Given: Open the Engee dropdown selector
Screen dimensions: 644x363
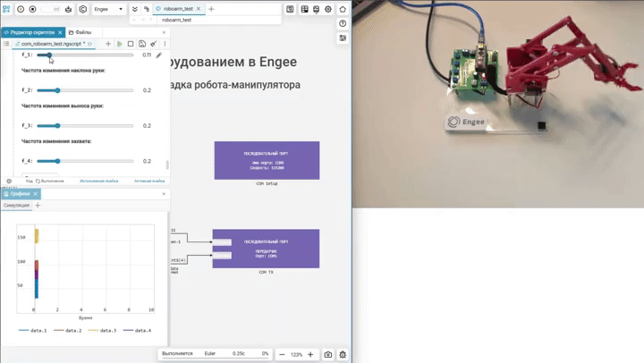Looking at the screenshot, I should (111, 9).
